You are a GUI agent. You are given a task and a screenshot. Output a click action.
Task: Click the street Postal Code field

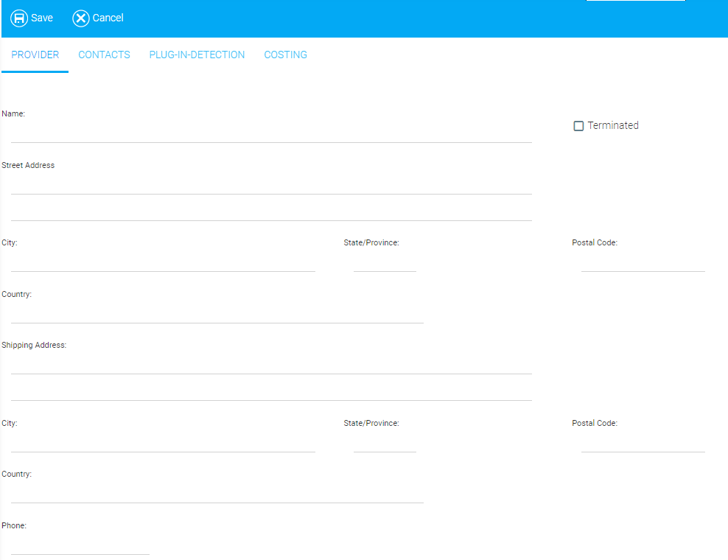[643, 262]
